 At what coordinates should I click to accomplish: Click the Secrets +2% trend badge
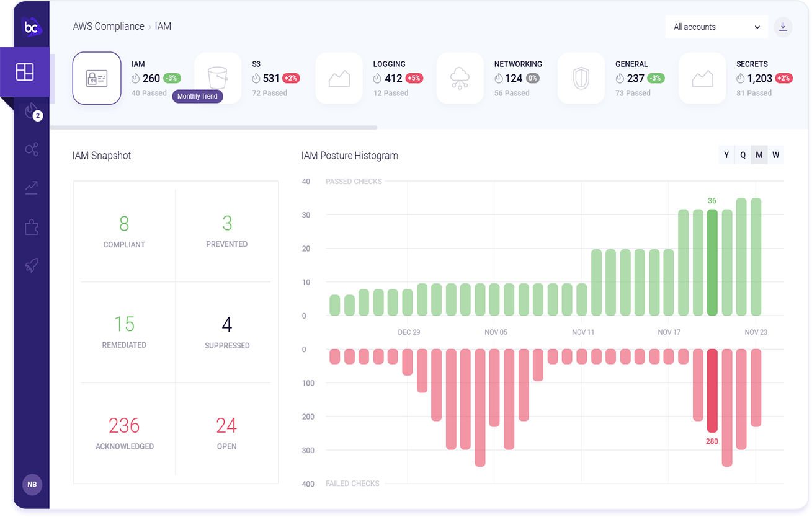[x=784, y=78]
